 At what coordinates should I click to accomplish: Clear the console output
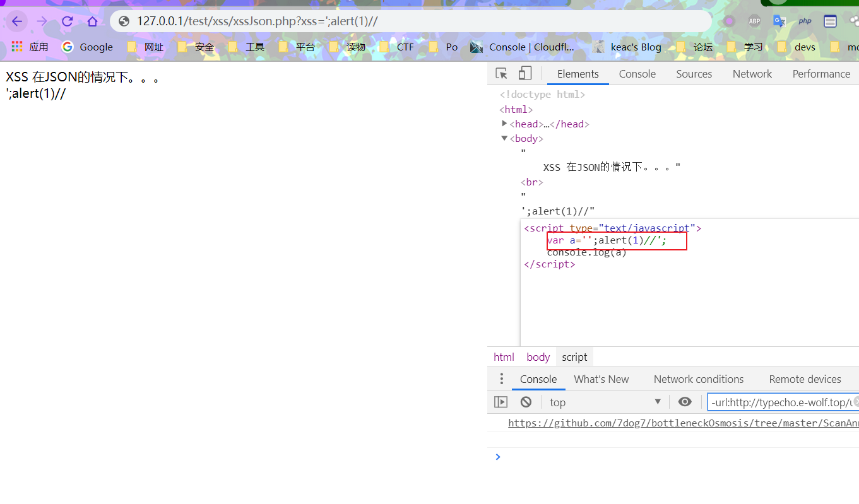[526, 402]
